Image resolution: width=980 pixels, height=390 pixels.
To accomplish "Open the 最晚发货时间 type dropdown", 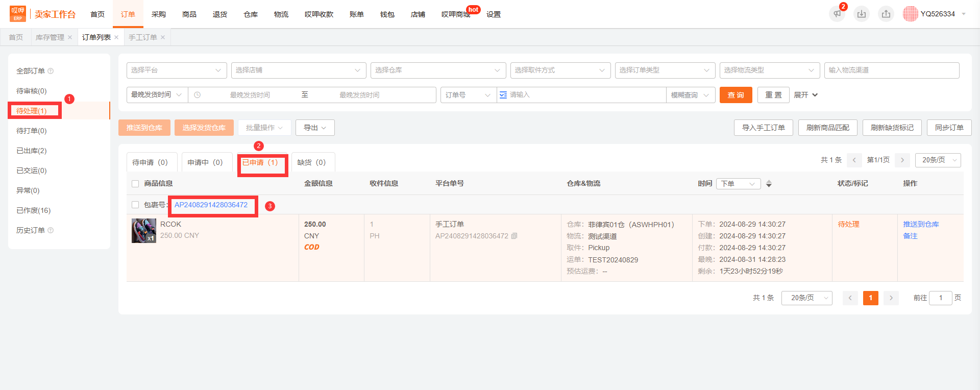I will tap(157, 95).
